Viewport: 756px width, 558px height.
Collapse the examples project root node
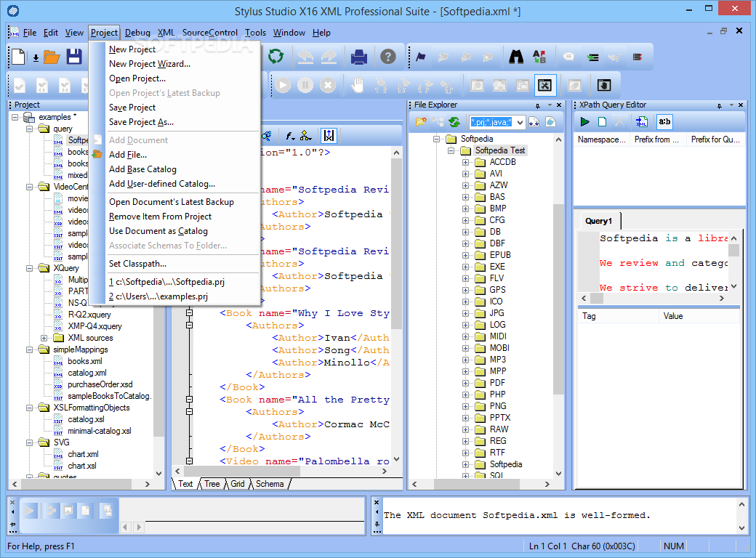(15, 117)
